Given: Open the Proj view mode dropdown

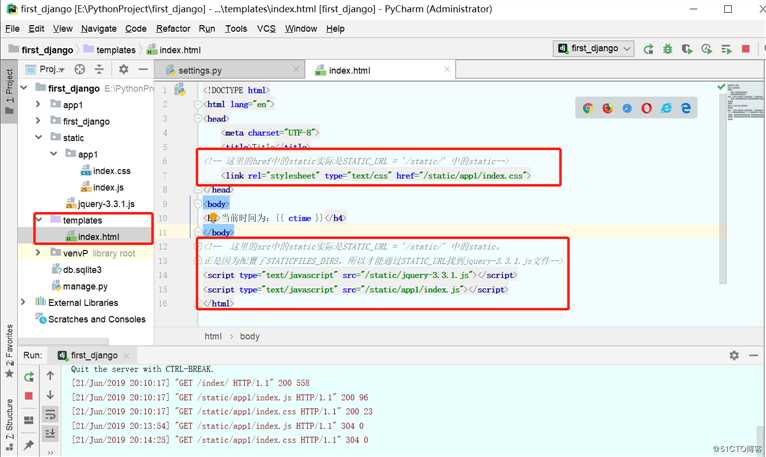Looking at the screenshot, I should [51, 69].
